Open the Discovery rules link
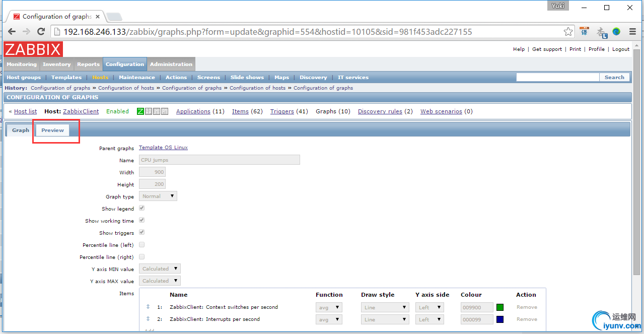 click(x=380, y=111)
